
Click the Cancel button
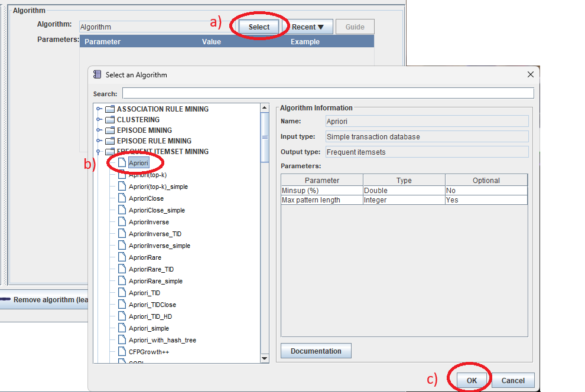513,380
